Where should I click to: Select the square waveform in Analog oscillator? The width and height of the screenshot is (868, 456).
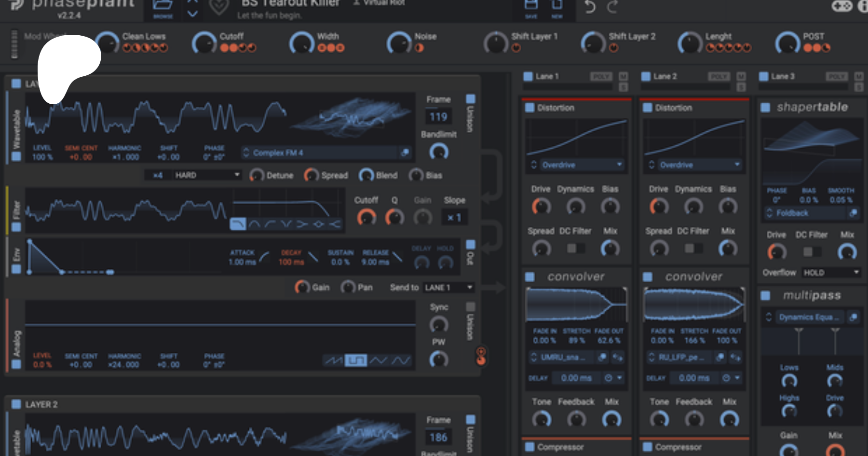(x=356, y=360)
